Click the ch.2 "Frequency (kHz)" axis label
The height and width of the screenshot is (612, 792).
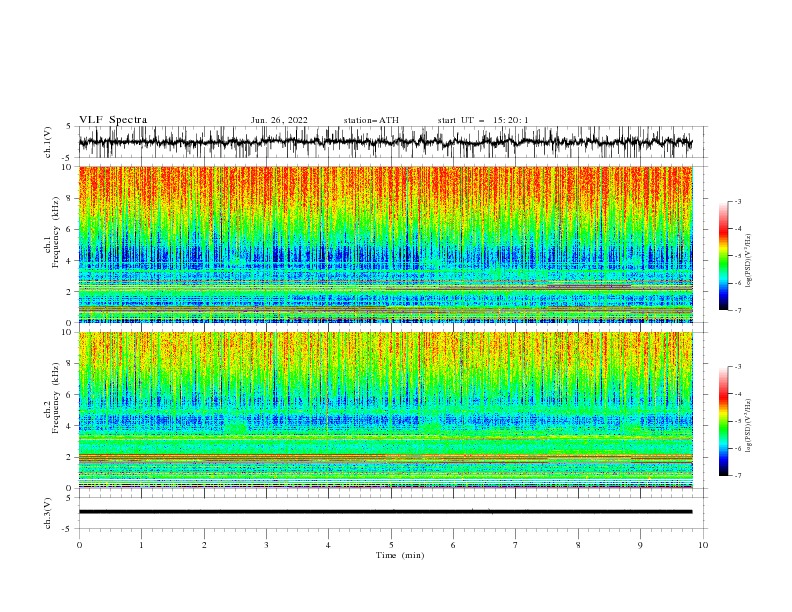click(x=55, y=398)
